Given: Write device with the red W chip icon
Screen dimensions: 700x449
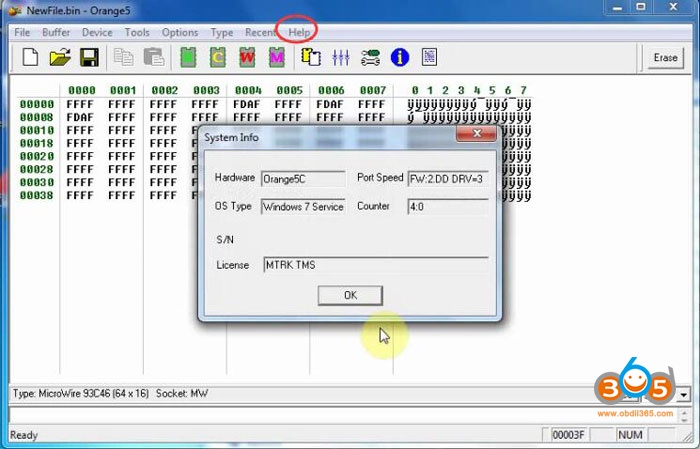Looking at the screenshot, I should point(247,58).
